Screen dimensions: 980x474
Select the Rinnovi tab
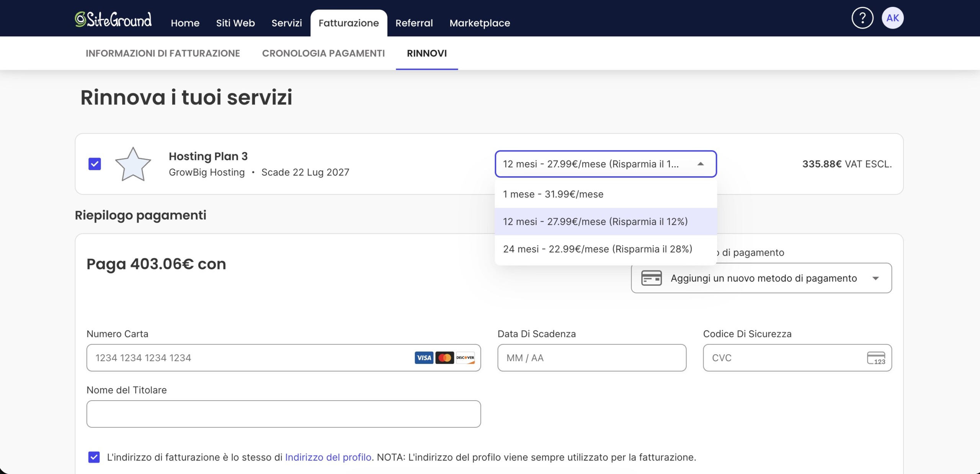(x=427, y=53)
